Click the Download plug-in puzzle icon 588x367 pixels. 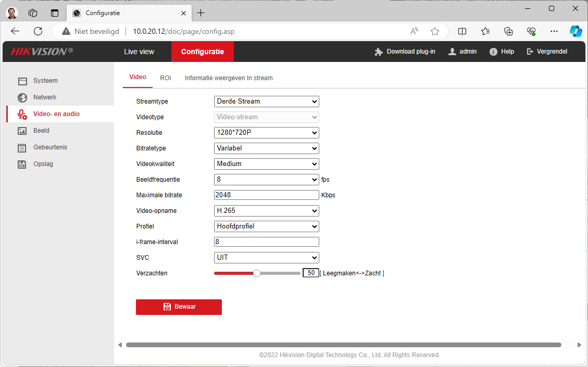pos(379,52)
